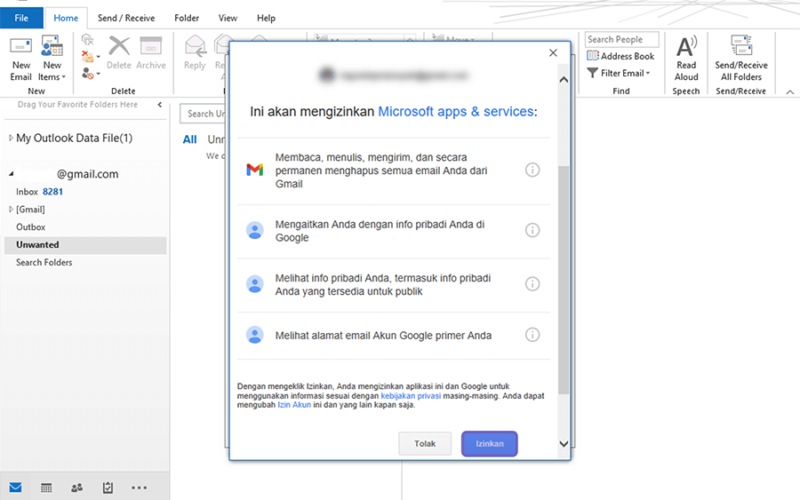Click Send/Receive All Folders icon
The width and height of the screenshot is (800, 500).
click(x=741, y=45)
